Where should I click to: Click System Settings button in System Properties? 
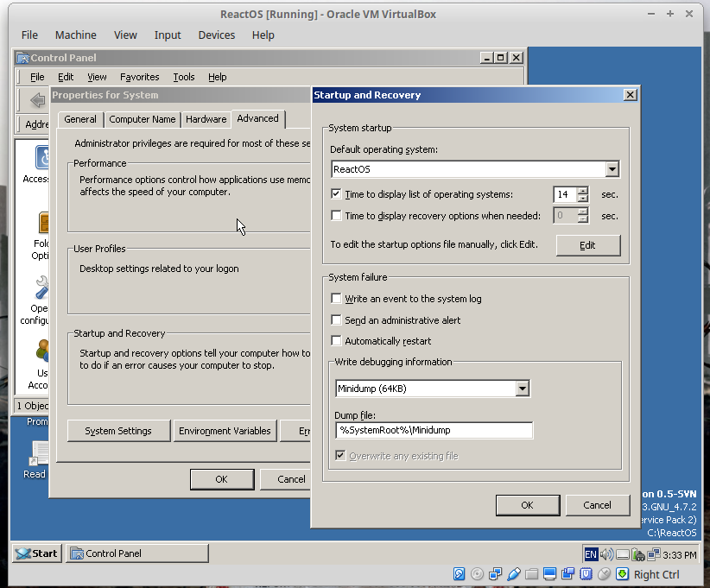pyautogui.click(x=118, y=431)
